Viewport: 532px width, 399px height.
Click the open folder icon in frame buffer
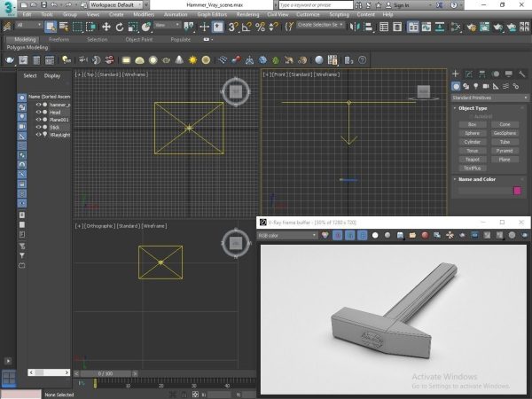[412, 235]
